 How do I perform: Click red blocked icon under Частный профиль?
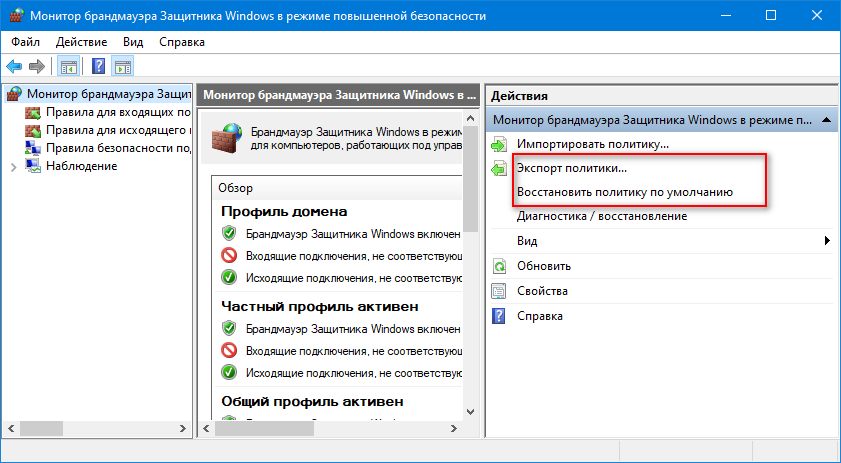pos(229,350)
